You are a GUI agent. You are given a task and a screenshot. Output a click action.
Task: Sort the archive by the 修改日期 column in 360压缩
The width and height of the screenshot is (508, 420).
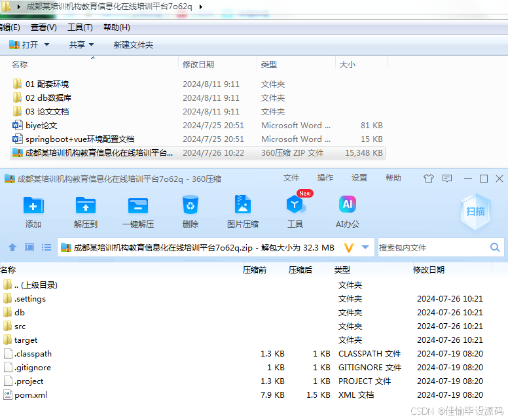429,270
